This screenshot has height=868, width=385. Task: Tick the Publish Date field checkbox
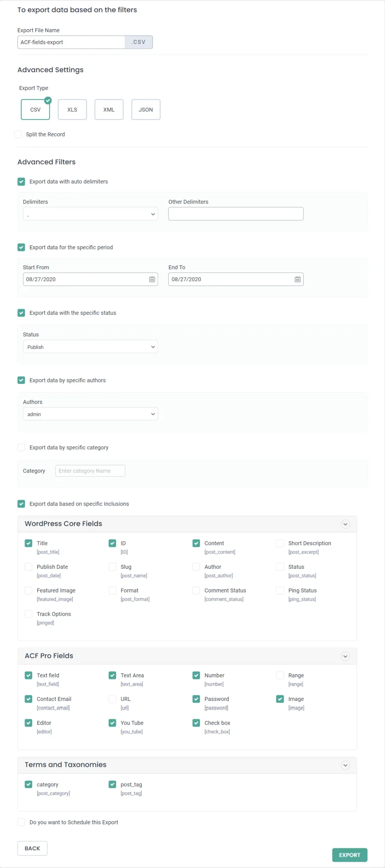[x=28, y=567]
